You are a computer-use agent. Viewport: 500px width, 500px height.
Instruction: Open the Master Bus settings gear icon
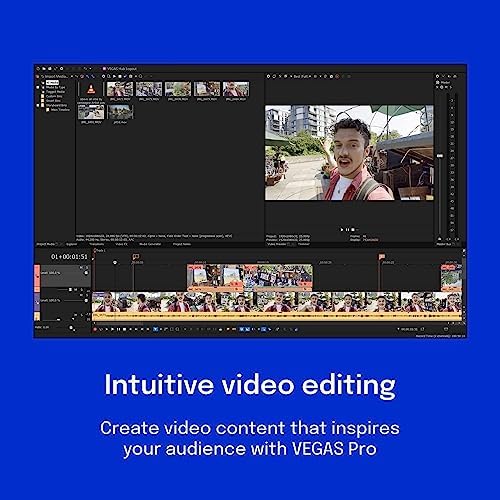(x=438, y=76)
